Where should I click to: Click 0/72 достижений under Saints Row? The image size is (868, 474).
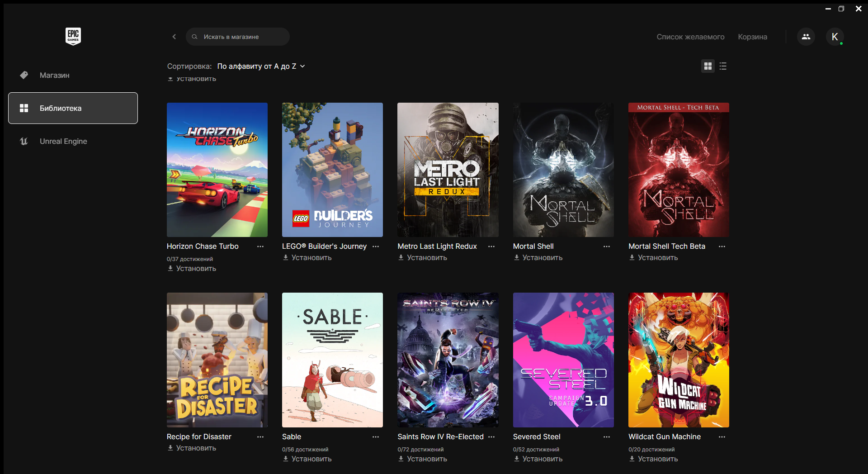(420, 450)
